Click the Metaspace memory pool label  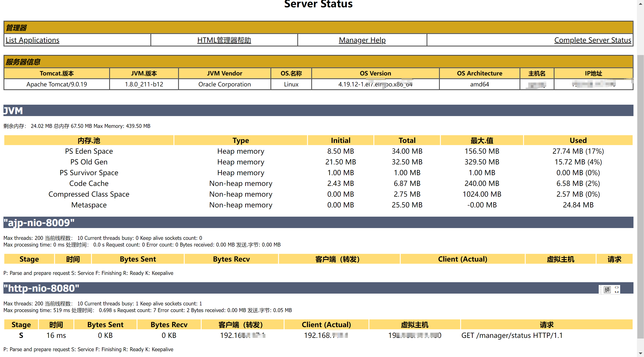pyautogui.click(x=89, y=205)
